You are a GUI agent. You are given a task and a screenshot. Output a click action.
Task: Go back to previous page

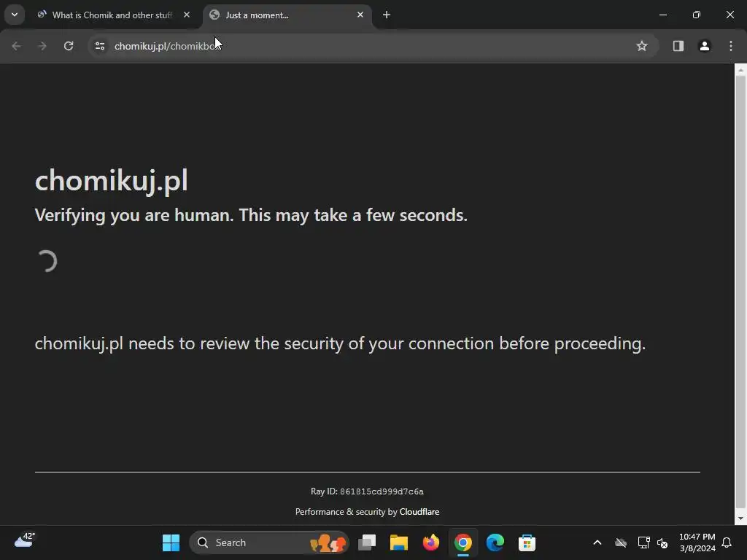[16, 46]
